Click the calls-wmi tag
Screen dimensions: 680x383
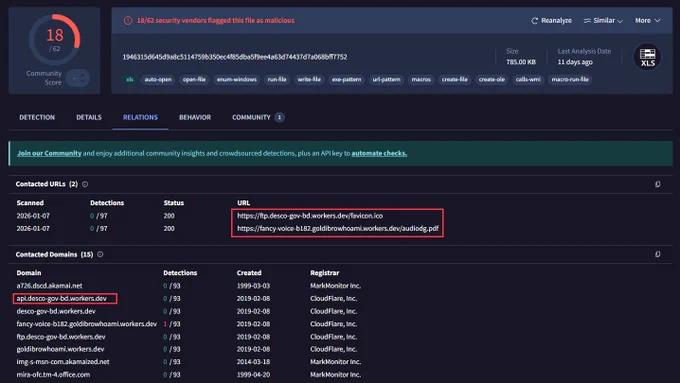tap(528, 79)
